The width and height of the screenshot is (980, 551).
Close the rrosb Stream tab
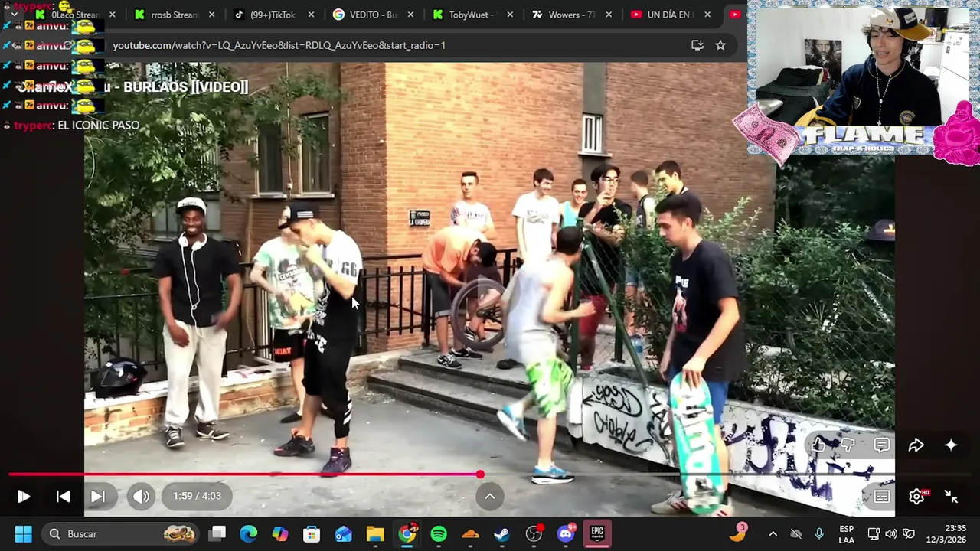212,15
